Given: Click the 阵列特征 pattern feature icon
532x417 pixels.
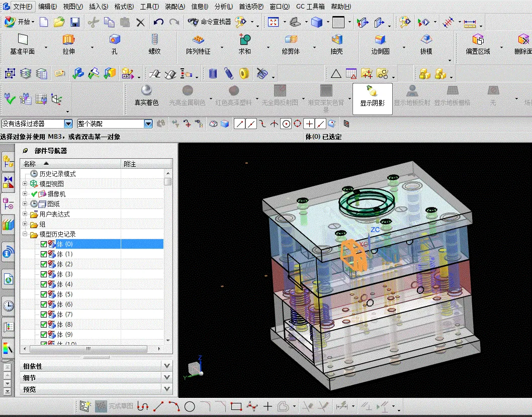Looking at the screenshot, I should click(198, 44).
